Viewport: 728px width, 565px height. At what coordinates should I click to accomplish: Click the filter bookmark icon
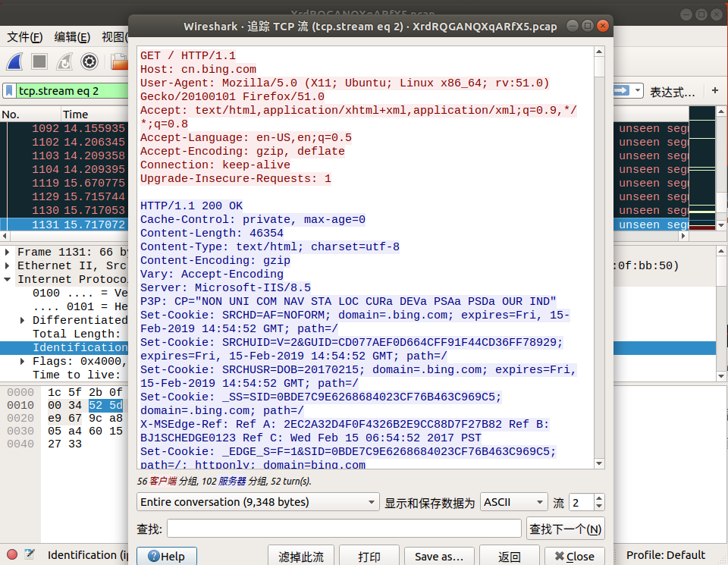10,90
